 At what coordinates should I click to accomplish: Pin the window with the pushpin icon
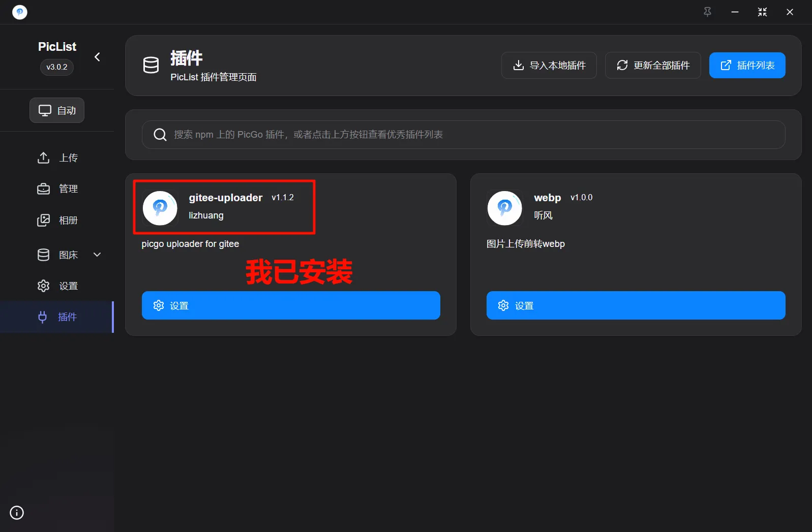(x=707, y=12)
